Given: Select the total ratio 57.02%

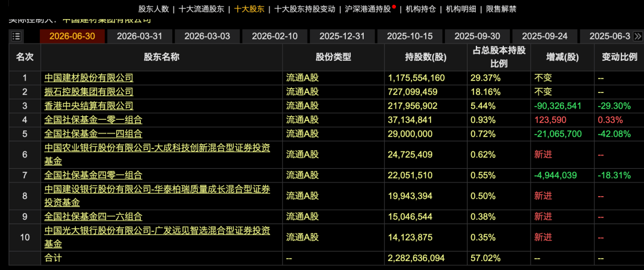Looking at the screenshot, I should tap(485, 258).
